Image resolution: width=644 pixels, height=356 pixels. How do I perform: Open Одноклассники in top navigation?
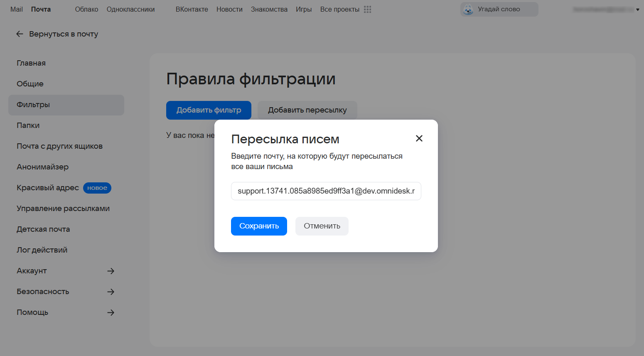coord(130,9)
